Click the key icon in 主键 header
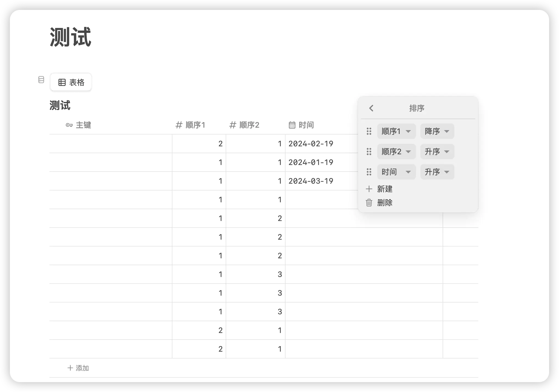The width and height of the screenshot is (559, 392). coord(69,125)
